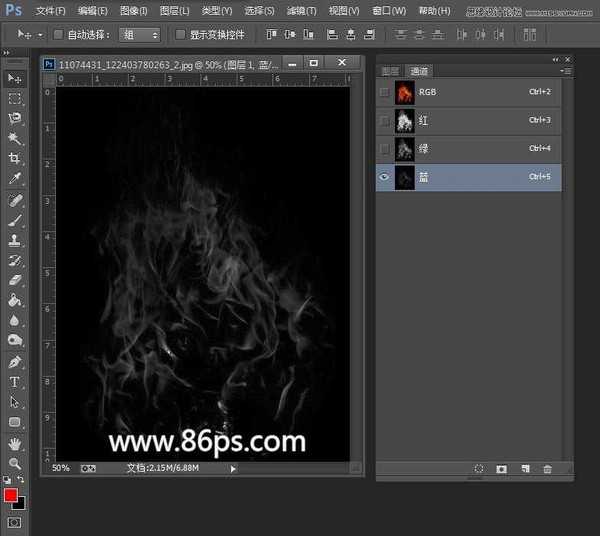600x536 pixels.
Task: Open the Channels panel flyout menu
Action: (566, 71)
